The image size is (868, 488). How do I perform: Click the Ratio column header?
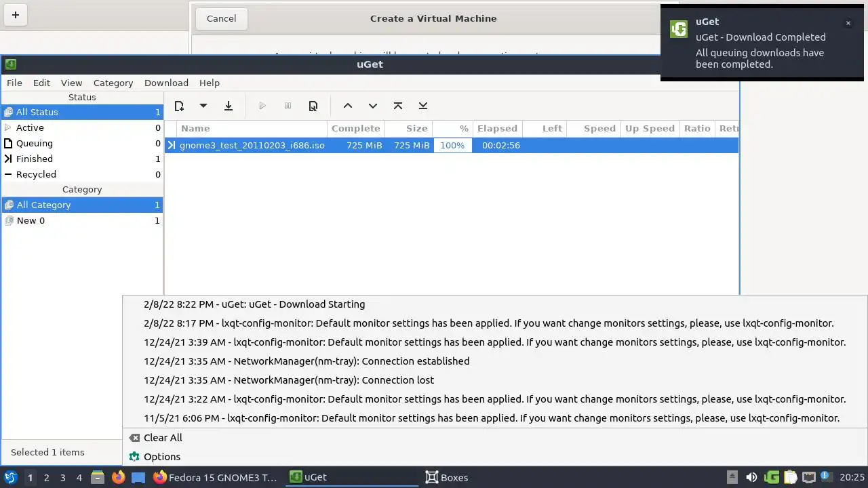coord(697,128)
